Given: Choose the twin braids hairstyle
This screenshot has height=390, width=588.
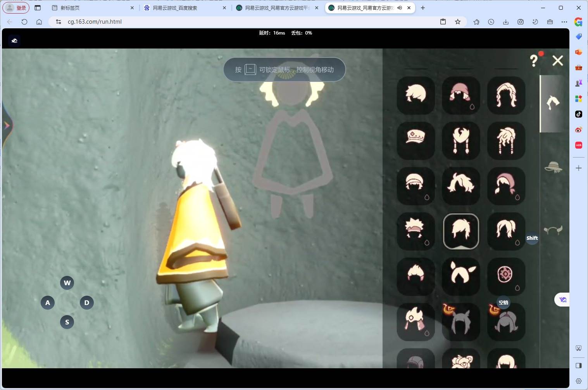Looking at the screenshot, I should click(461, 140).
